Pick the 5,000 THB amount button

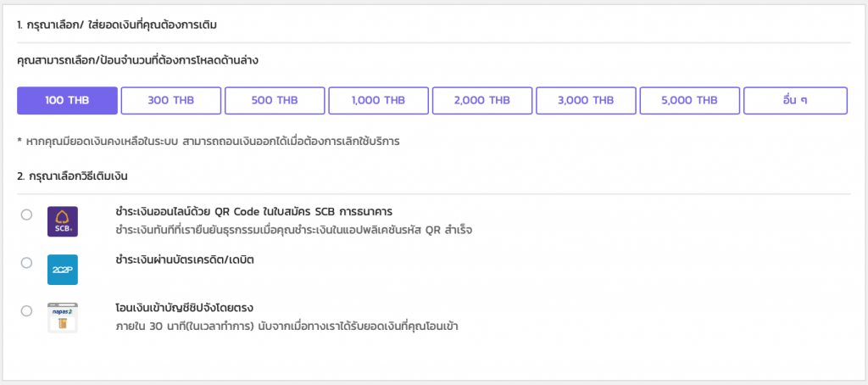point(689,100)
